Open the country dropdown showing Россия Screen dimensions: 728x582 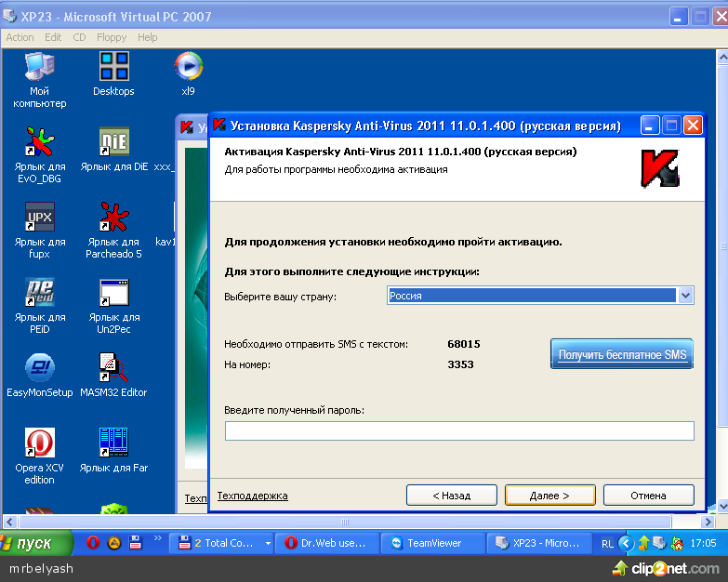click(x=540, y=296)
